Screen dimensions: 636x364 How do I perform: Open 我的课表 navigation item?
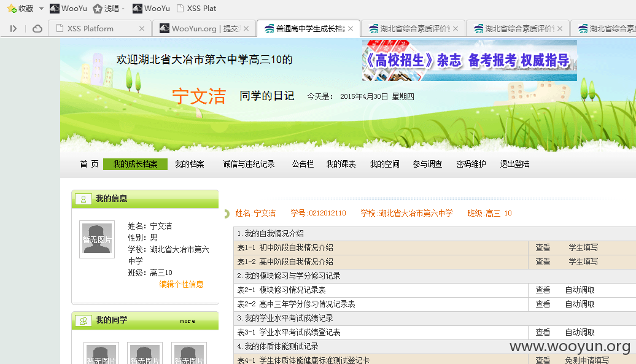341,164
